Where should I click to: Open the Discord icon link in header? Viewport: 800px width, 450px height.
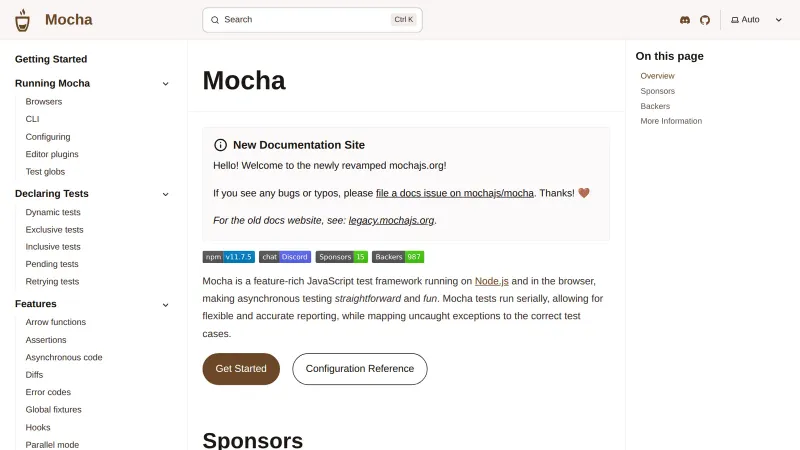click(685, 20)
